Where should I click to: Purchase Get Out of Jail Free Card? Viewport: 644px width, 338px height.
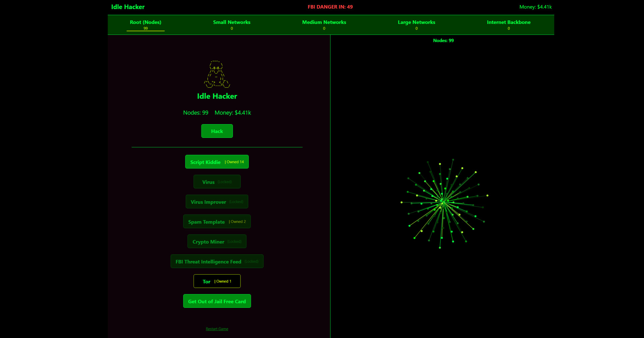(x=217, y=301)
